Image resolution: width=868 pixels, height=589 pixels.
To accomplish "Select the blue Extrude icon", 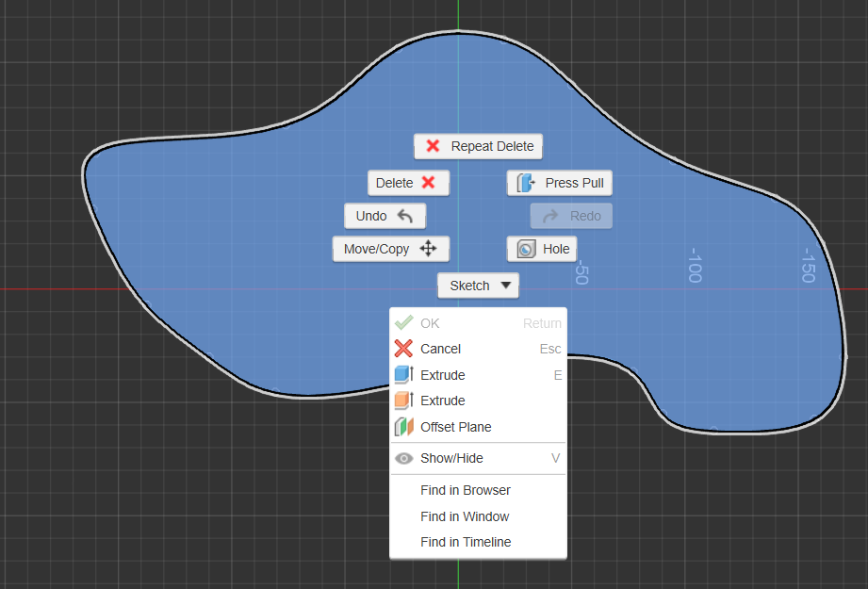I will [404, 374].
